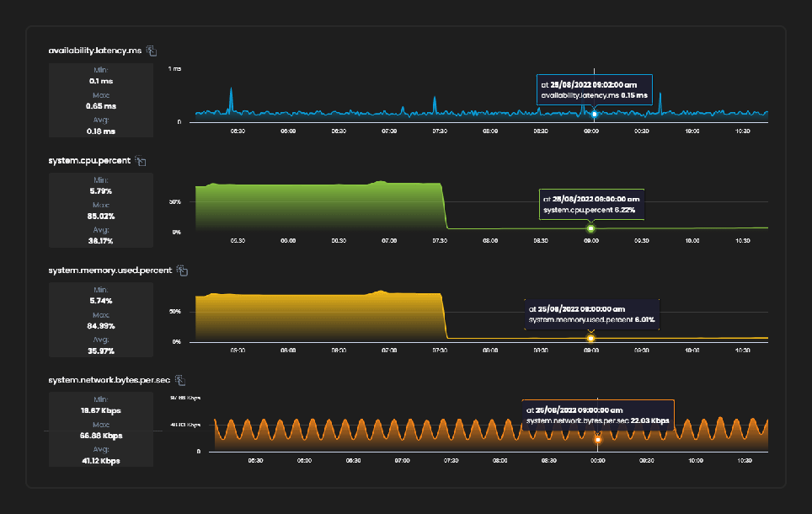Viewport: 812px width, 514px height.
Task: Click the network tooltip showing 22.03 Kbps
Action: click(598, 415)
